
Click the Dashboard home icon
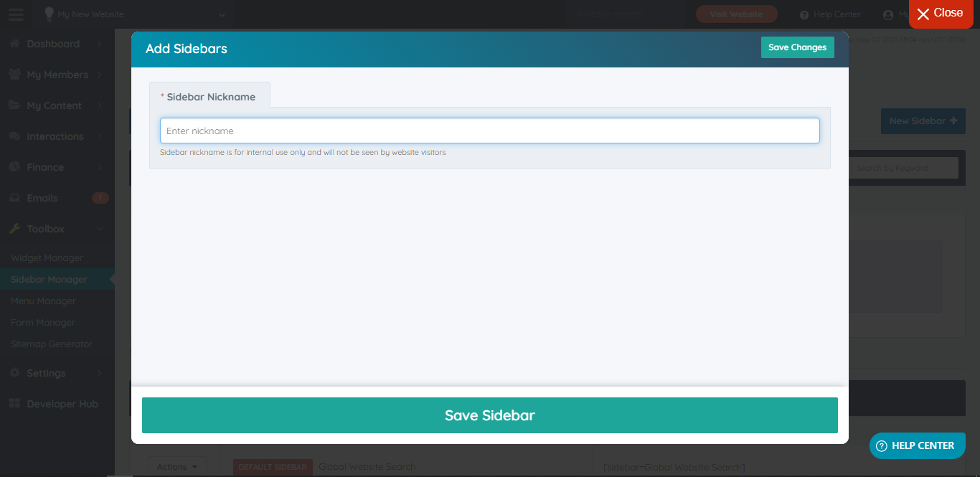[14, 44]
